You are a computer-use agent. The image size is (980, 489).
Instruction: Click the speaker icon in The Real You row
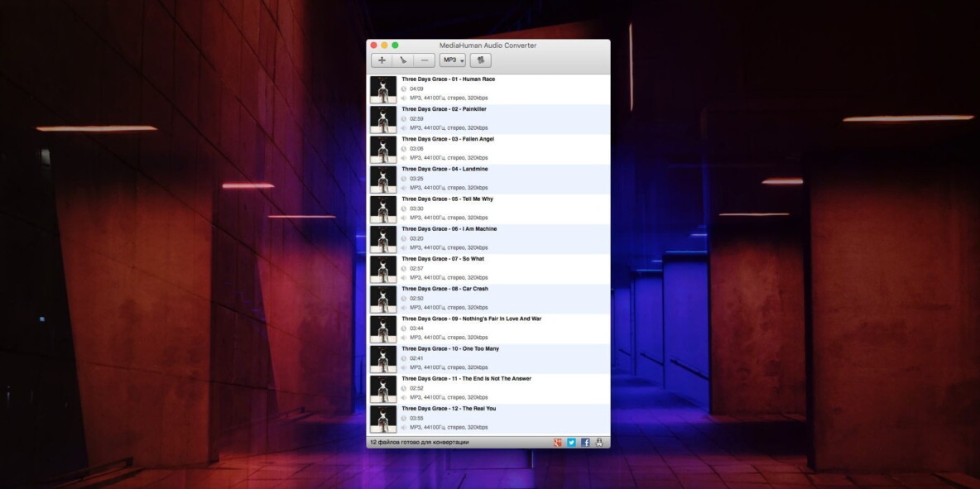click(404, 429)
